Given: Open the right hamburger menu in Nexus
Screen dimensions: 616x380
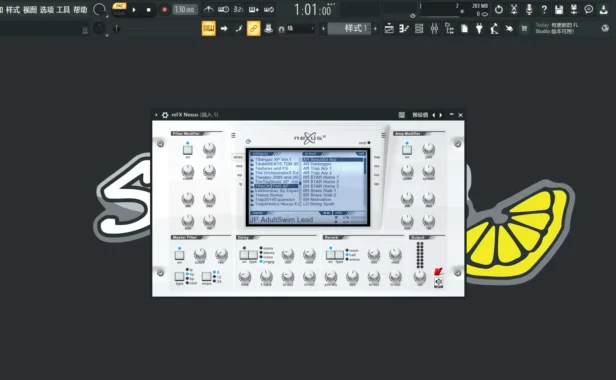Looking at the screenshot, I should point(383,135).
